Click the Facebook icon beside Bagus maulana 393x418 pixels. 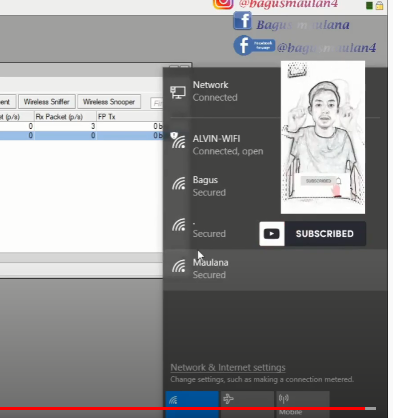pos(242,21)
